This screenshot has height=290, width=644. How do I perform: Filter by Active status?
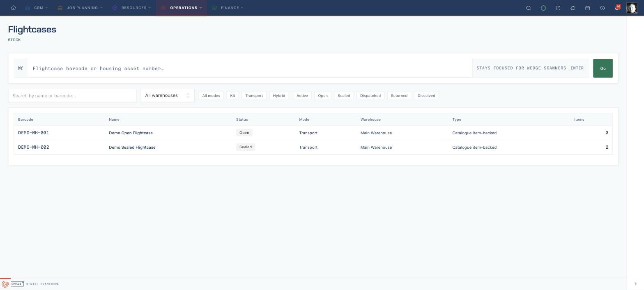pyautogui.click(x=302, y=96)
